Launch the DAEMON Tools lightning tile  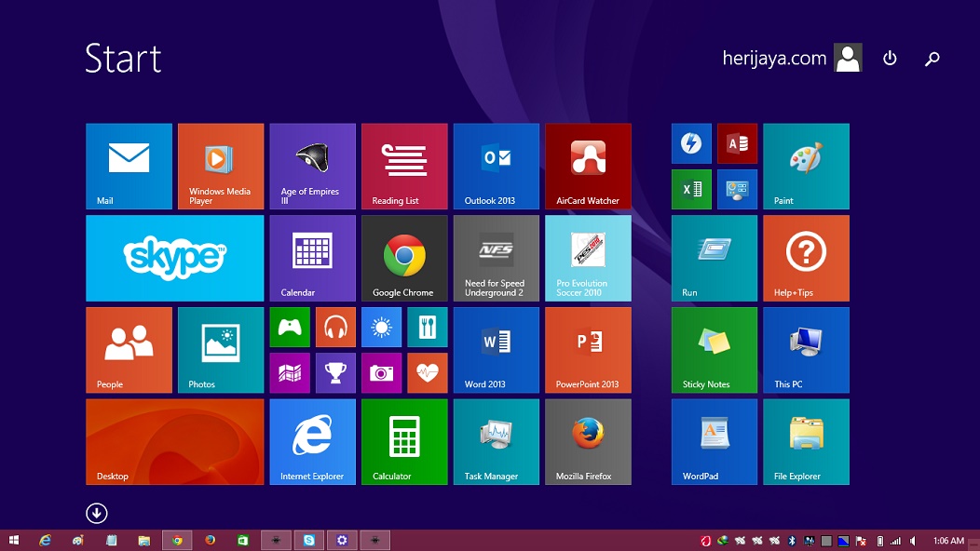click(691, 143)
